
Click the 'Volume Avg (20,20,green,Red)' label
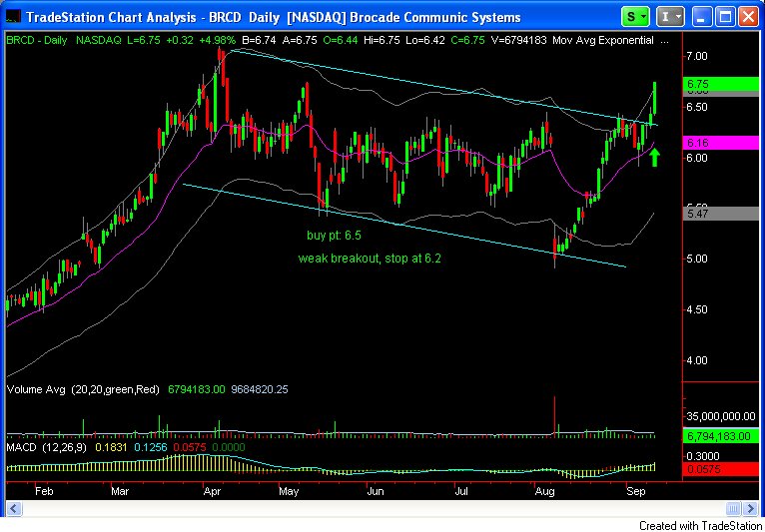83,389
